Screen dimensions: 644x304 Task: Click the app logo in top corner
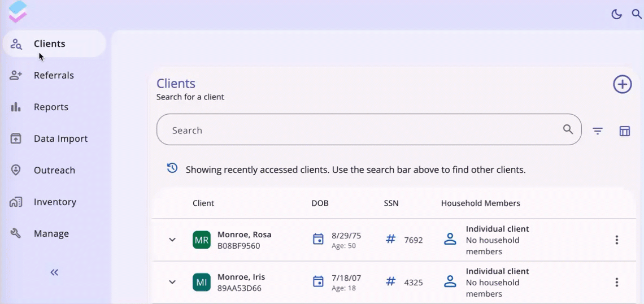[18, 11]
